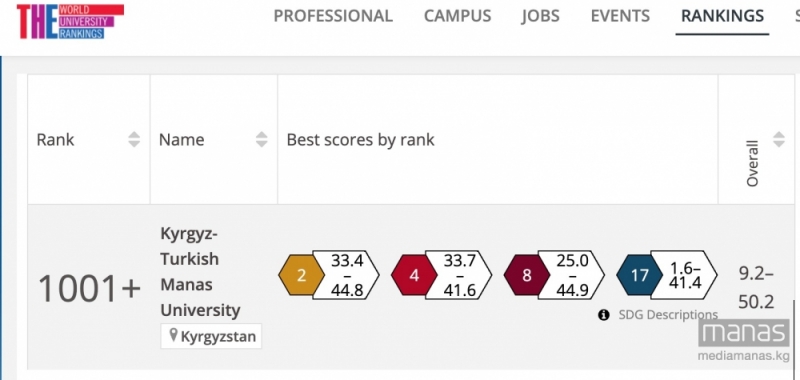Click the location pin icon next to Kyrgyzstan
The width and height of the screenshot is (800, 380).
point(173,336)
